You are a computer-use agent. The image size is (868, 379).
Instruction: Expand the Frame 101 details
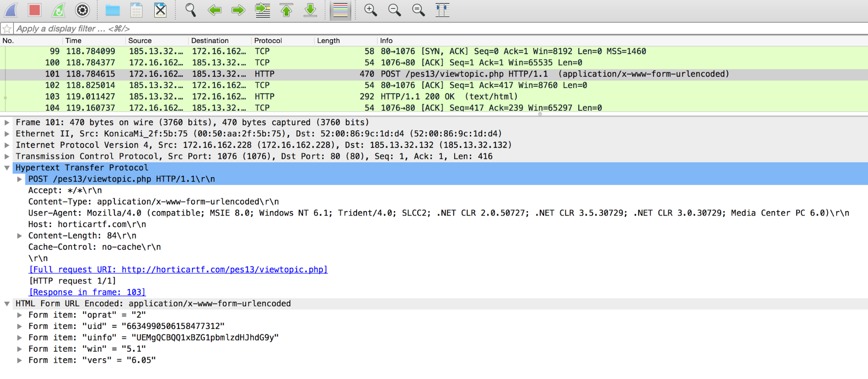[x=7, y=122]
